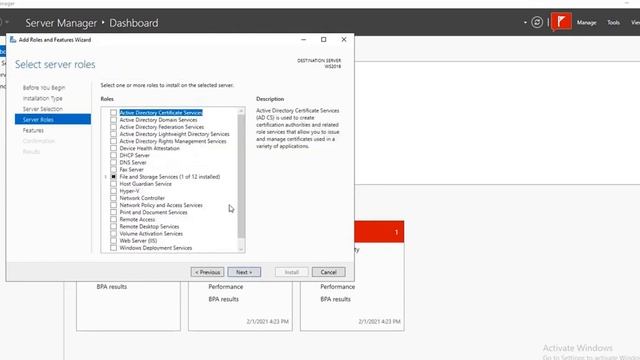Go to Installation Type step

tap(42, 98)
